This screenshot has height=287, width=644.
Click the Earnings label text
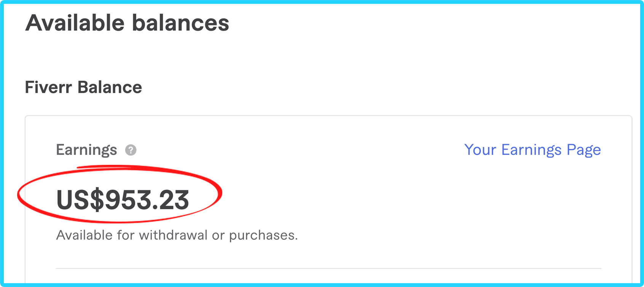[86, 150]
